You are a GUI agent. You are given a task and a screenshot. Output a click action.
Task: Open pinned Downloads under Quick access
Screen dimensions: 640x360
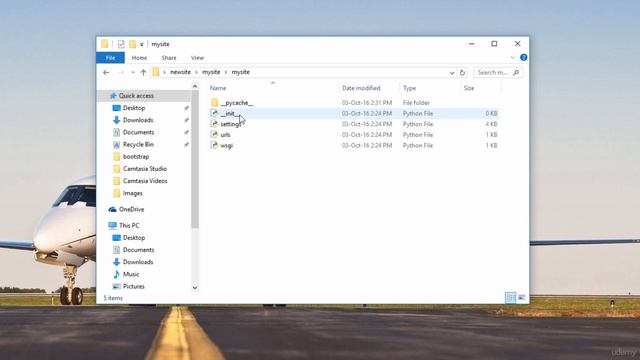pyautogui.click(x=138, y=120)
